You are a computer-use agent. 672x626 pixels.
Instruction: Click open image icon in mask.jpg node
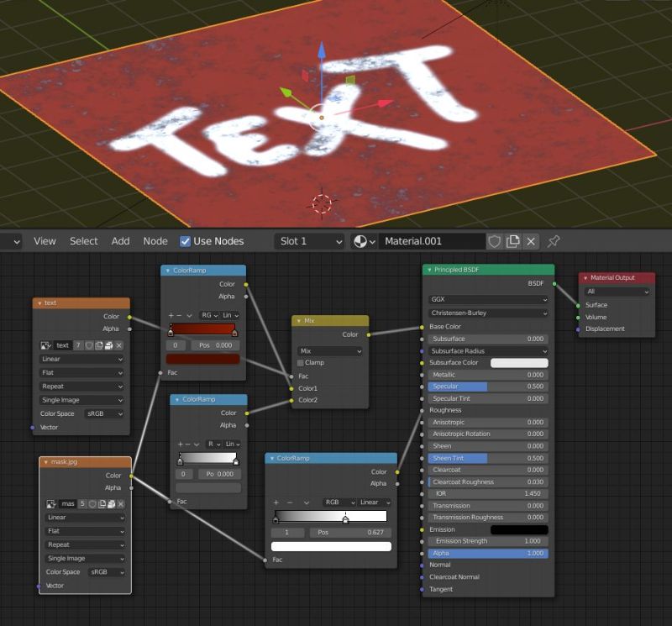click(112, 504)
